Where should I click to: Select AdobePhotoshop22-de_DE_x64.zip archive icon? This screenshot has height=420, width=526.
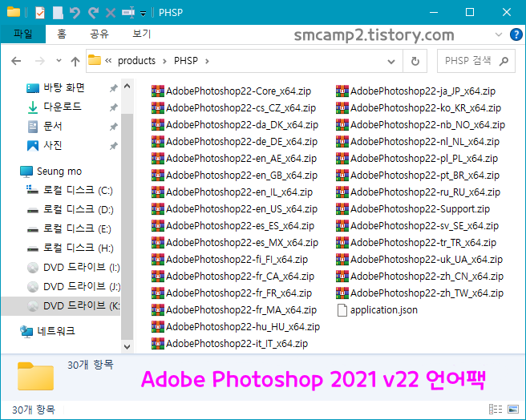click(x=158, y=141)
